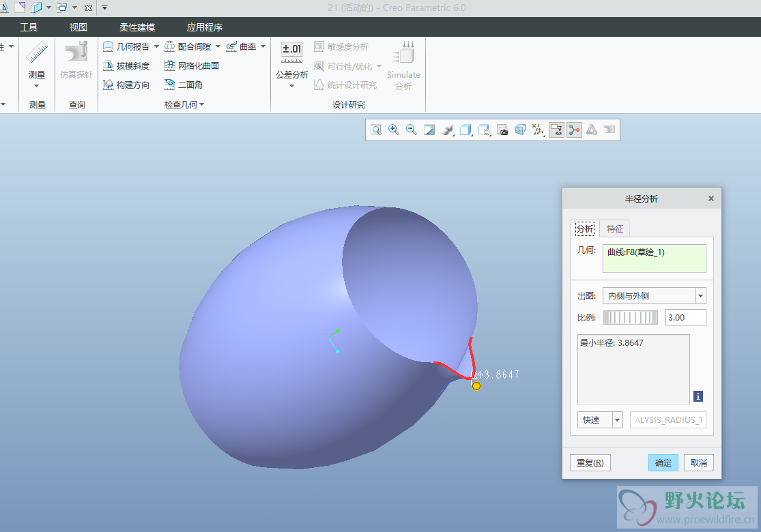Screen dimensions: 761x532
Task: Click the Feasibility/Optimization (可行性/优化) icon
Action: pos(319,66)
